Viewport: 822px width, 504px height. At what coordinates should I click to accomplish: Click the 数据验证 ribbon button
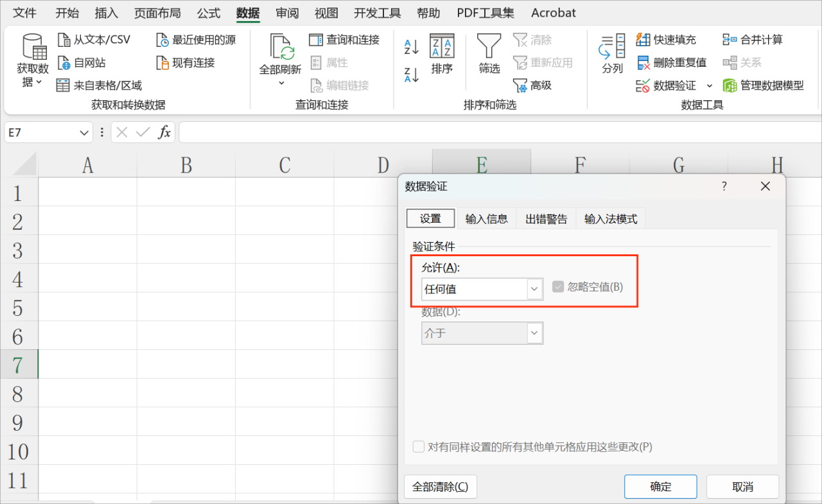coord(666,85)
